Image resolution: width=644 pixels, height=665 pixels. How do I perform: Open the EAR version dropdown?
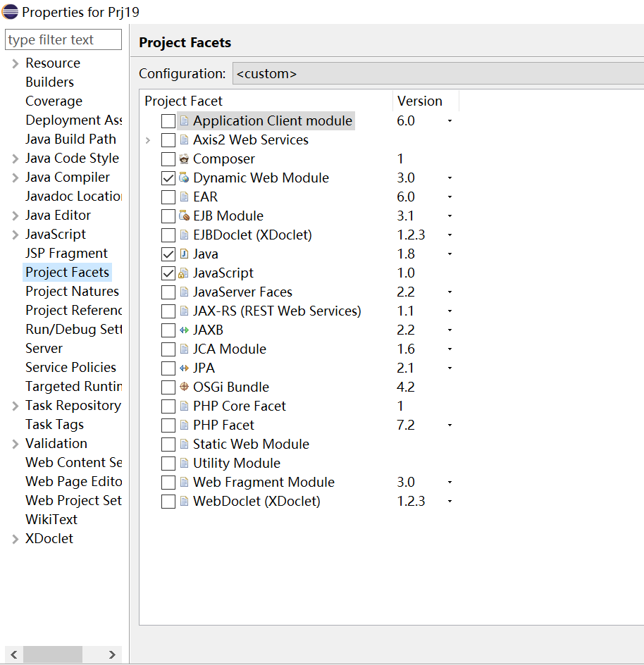tap(450, 197)
